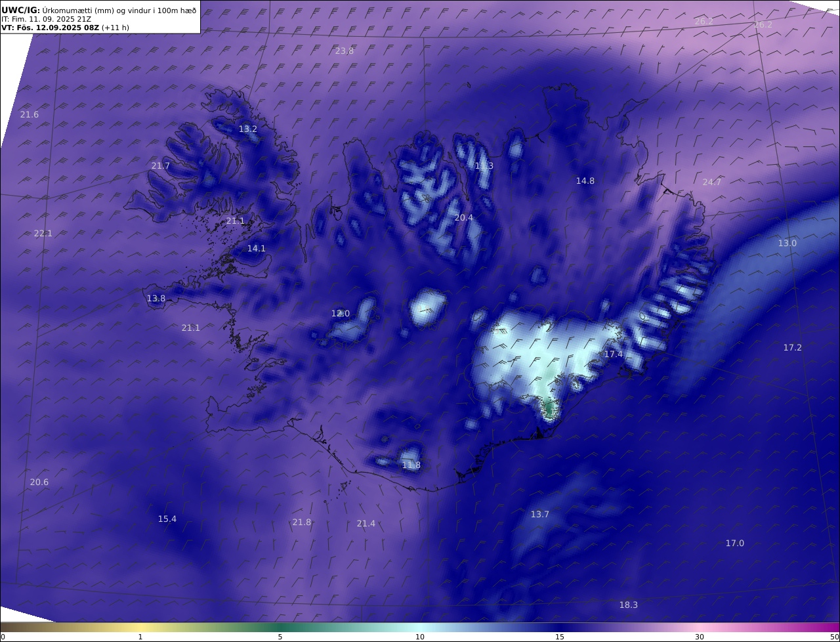Click the 14.1 value label

coord(257,249)
